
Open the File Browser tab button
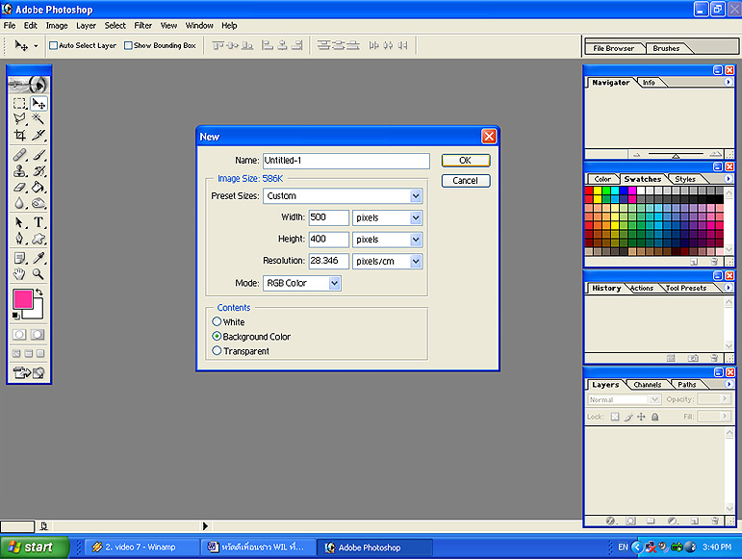(613, 48)
